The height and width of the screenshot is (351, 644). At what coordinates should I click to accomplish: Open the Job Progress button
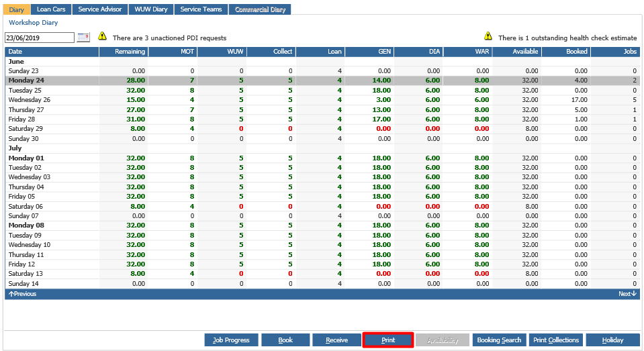231,340
